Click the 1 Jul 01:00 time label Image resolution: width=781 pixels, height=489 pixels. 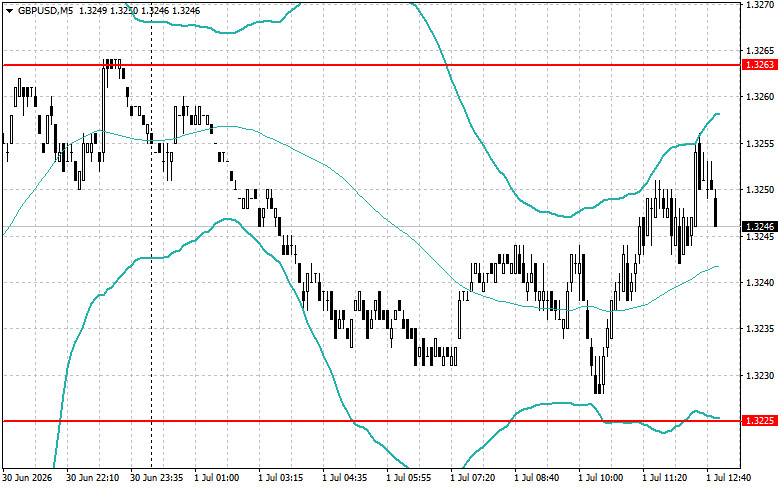coord(216,478)
